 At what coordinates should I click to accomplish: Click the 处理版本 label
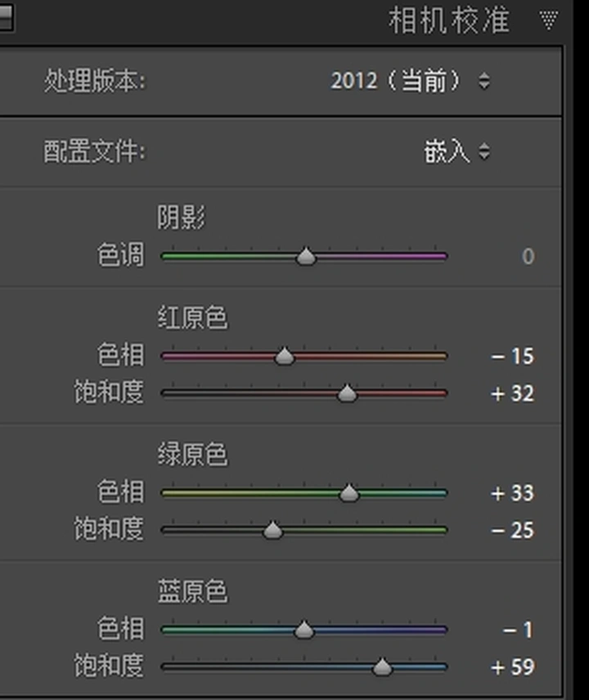point(95,81)
